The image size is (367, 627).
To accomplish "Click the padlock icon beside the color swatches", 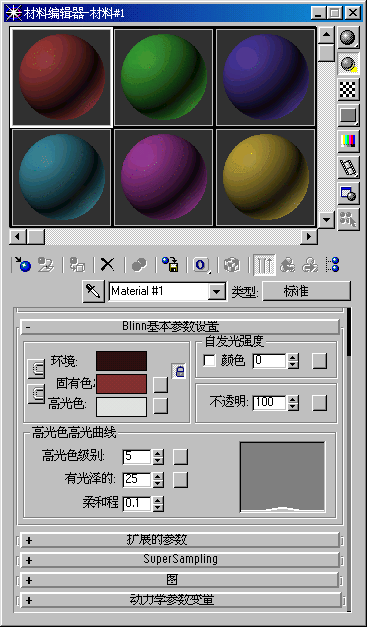I will 180,371.
